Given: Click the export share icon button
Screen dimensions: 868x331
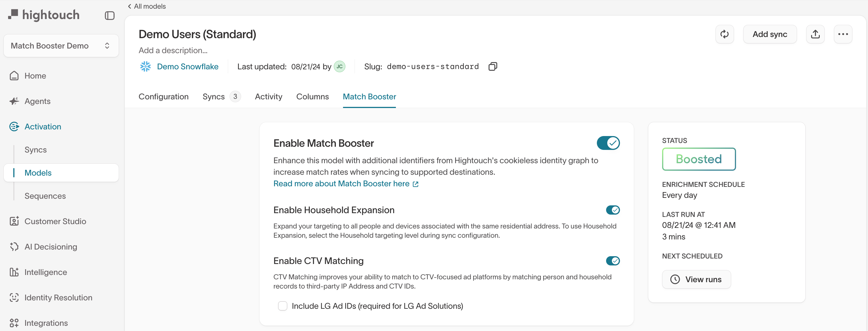Looking at the screenshot, I should click(815, 34).
